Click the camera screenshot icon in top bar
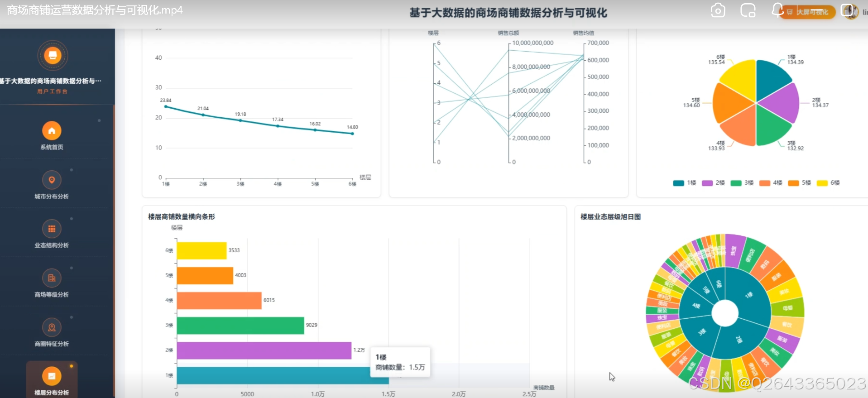 (718, 10)
